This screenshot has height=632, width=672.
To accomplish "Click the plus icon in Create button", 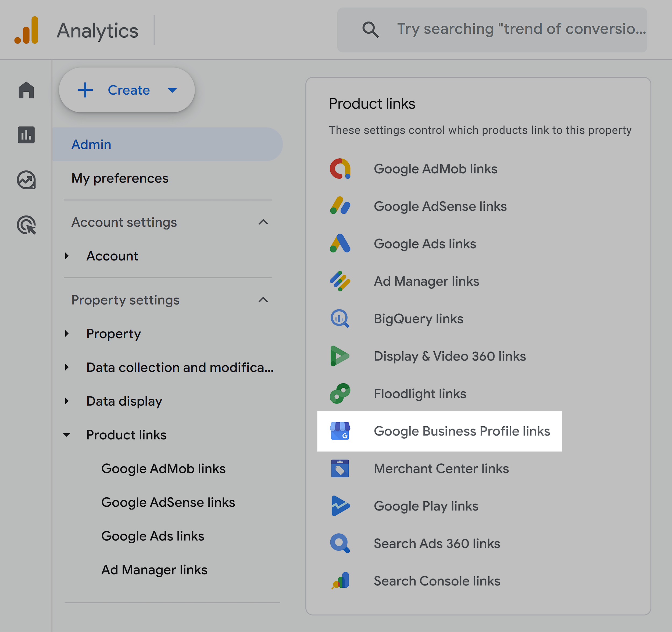I will 85,90.
